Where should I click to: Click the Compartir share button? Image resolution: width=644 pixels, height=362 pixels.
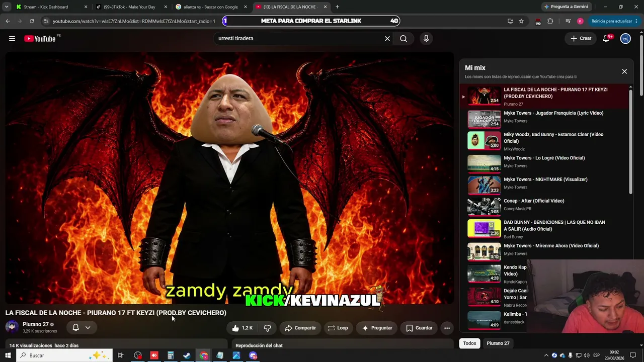pyautogui.click(x=300, y=328)
